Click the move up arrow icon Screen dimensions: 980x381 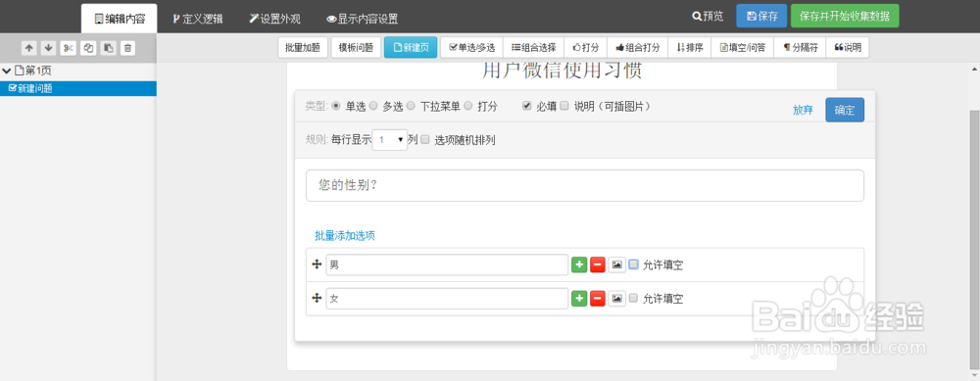[28, 47]
